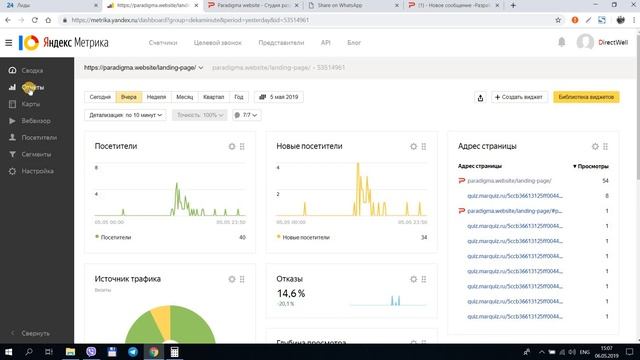The image size is (640, 360).
Task: Click drag handle of Источник трафика widget
Action: click(x=242, y=279)
